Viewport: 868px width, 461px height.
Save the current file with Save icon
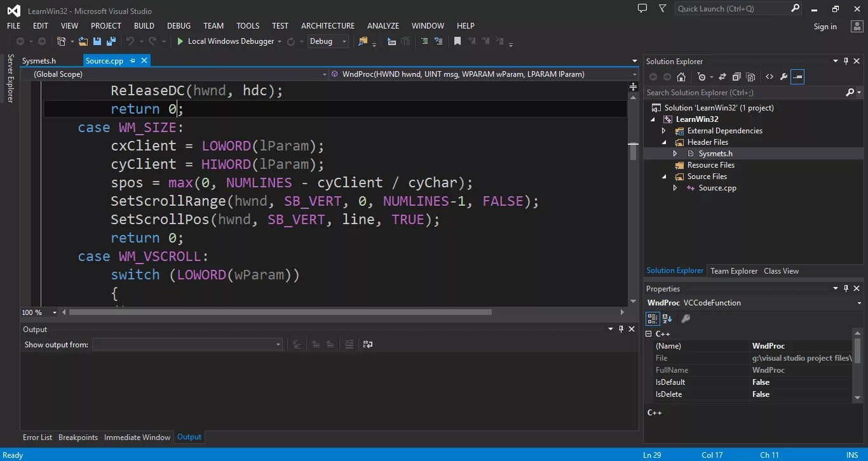[97, 41]
